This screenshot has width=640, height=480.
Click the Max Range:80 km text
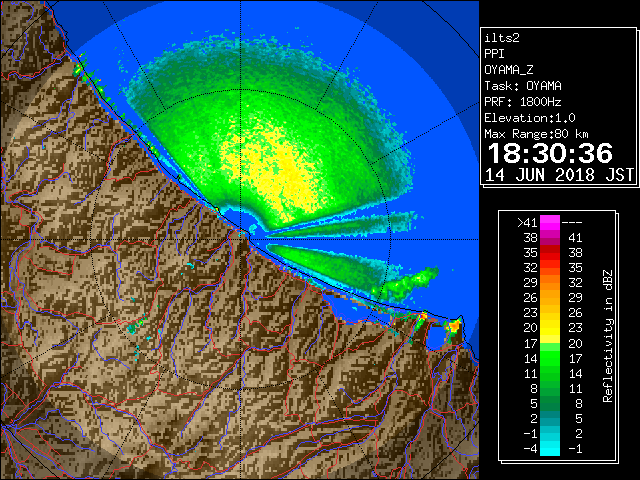pyautogui.click(x=536, y=134)
